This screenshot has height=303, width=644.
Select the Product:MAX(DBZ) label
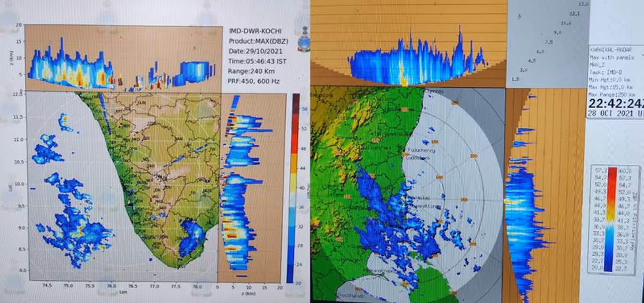tap(258, 41)
